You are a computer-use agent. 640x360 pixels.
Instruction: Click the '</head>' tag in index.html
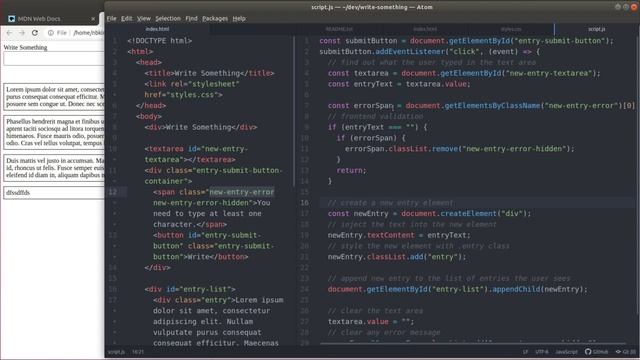point(151,106)
